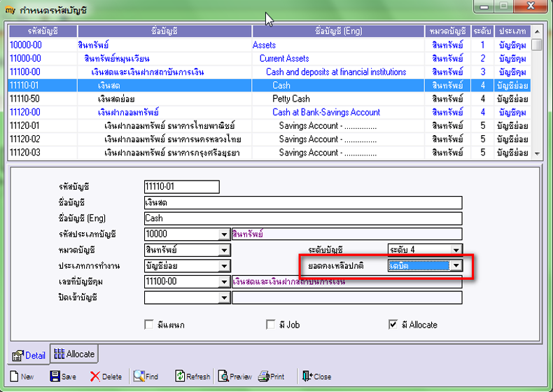Click the account list scrollbar down arrow
The height and width of the screenshot is (392, 553).
coord(537,153)
